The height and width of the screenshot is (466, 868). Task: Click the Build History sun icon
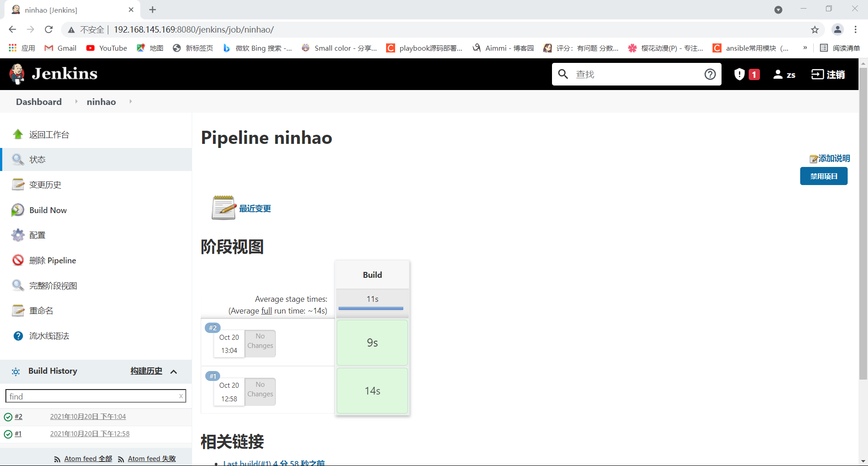coord(16,371)
